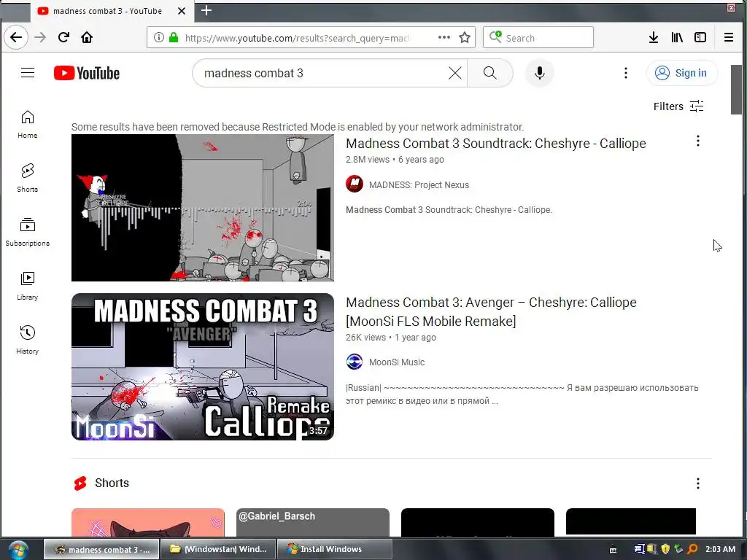Open Subscriptions in YouTube sidebar

point(27,232)
